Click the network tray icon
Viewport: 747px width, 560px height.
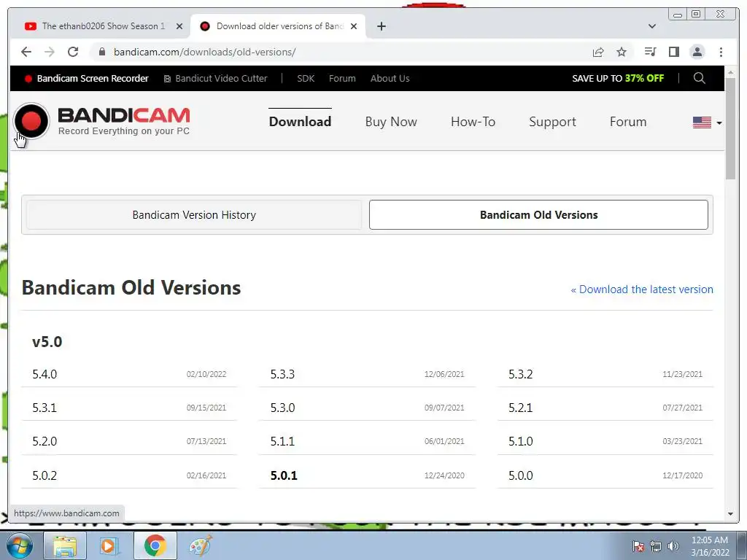(656, 546)
